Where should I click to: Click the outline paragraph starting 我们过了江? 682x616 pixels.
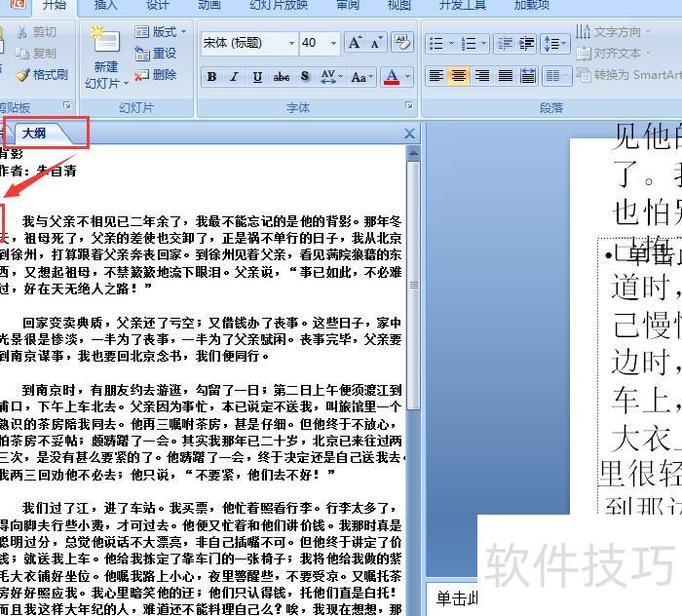[x=201, y=559]
